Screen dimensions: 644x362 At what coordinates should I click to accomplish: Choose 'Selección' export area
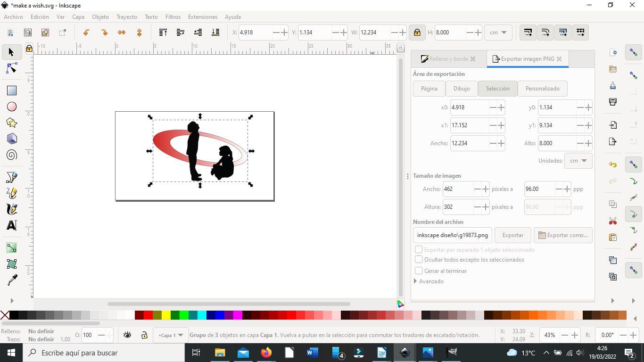498,89
